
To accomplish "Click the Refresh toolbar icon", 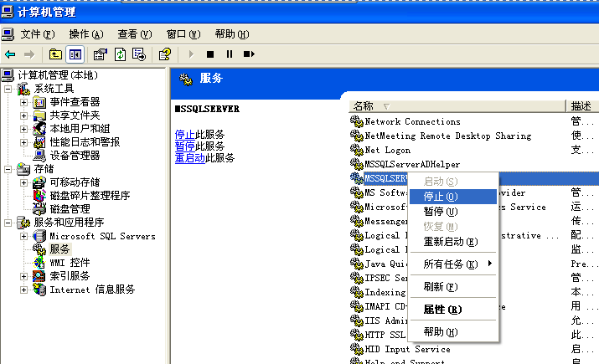I will pos(120,54).
